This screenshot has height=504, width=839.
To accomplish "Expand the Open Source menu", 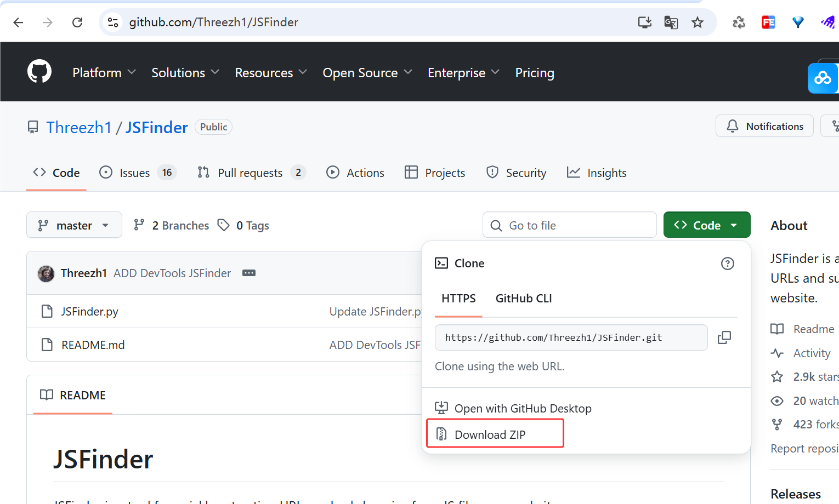I will coord(367,73).
